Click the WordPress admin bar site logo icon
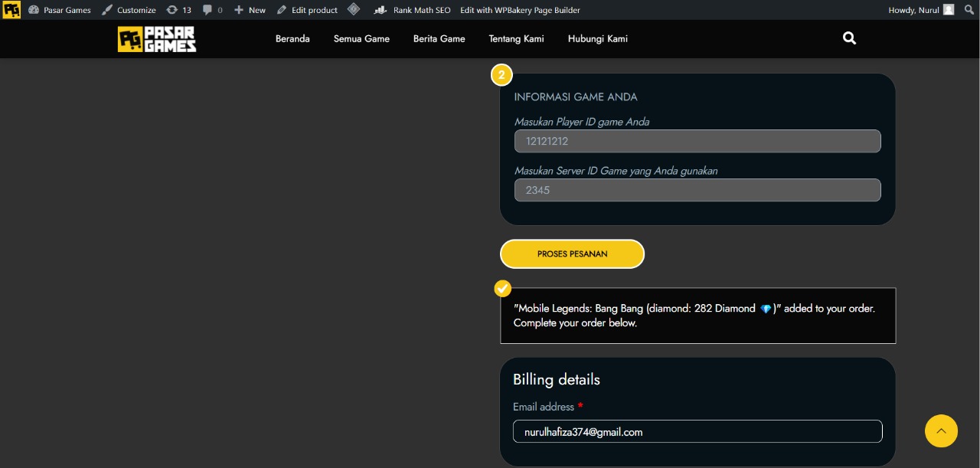Screen dimensions: 980x468 (x=11, y=10)
